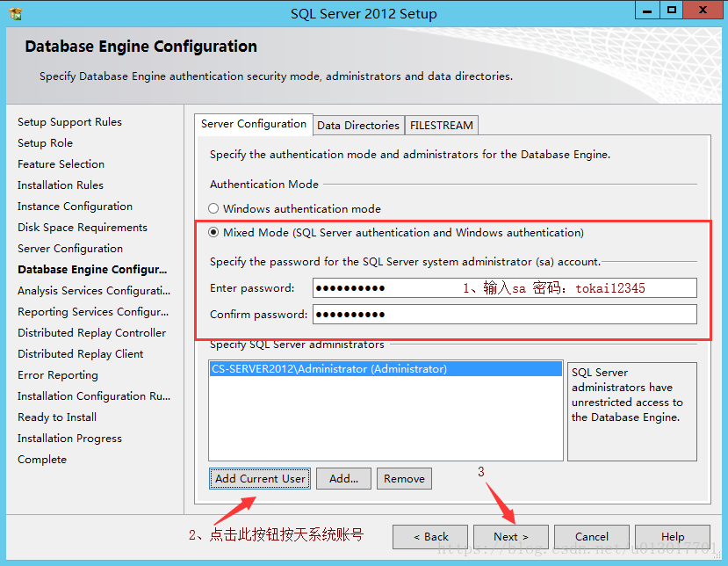Click Reporting Services Configuration step
The height and width of the screenshot is (566, 728).
tap(93, 312)
